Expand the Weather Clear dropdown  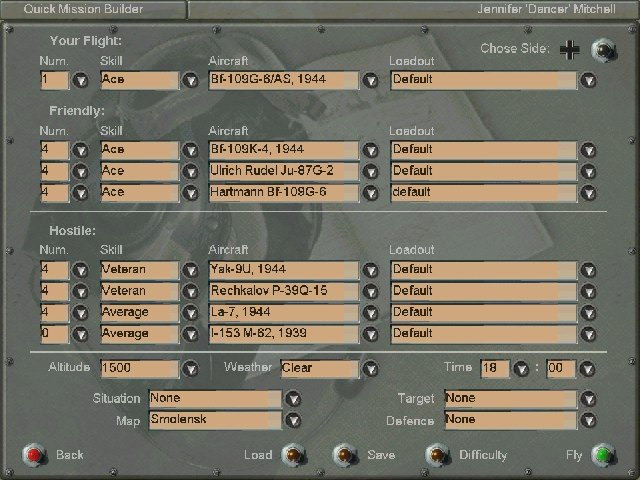click(x=371, y=368)
